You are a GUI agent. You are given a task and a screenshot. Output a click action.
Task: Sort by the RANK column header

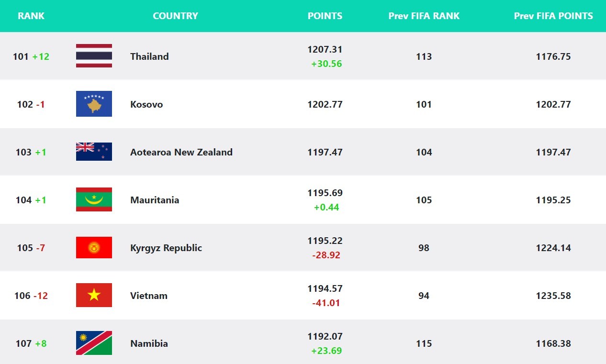(31, 16)
